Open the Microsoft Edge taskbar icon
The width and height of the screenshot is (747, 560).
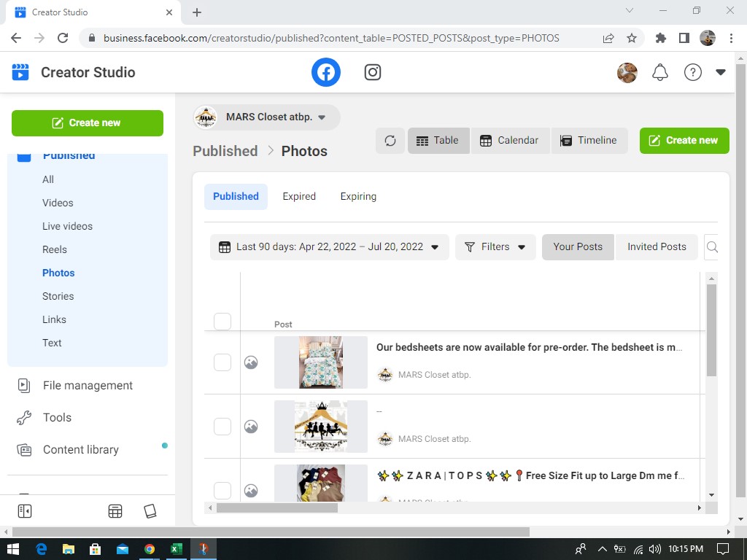tap(42, 549)
